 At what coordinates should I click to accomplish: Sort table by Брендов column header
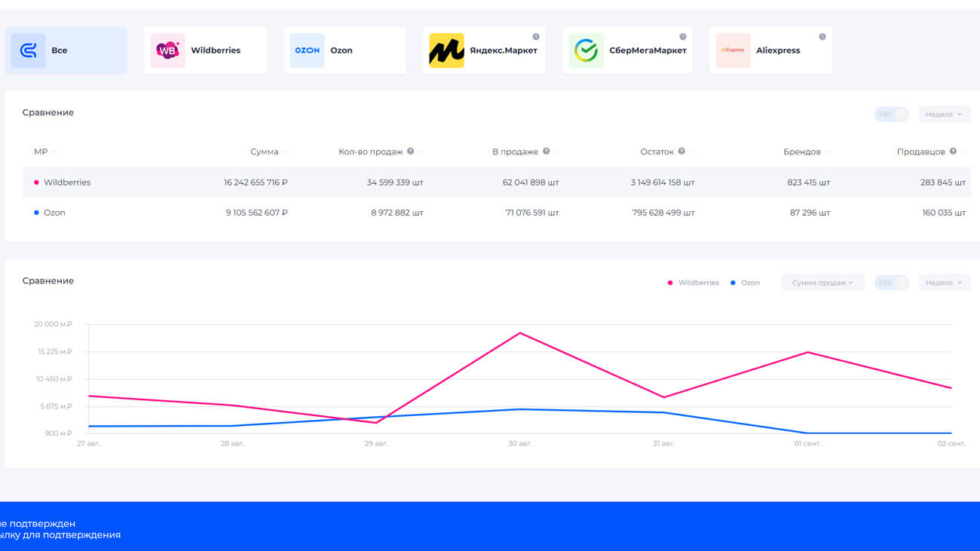click(802, 152)
